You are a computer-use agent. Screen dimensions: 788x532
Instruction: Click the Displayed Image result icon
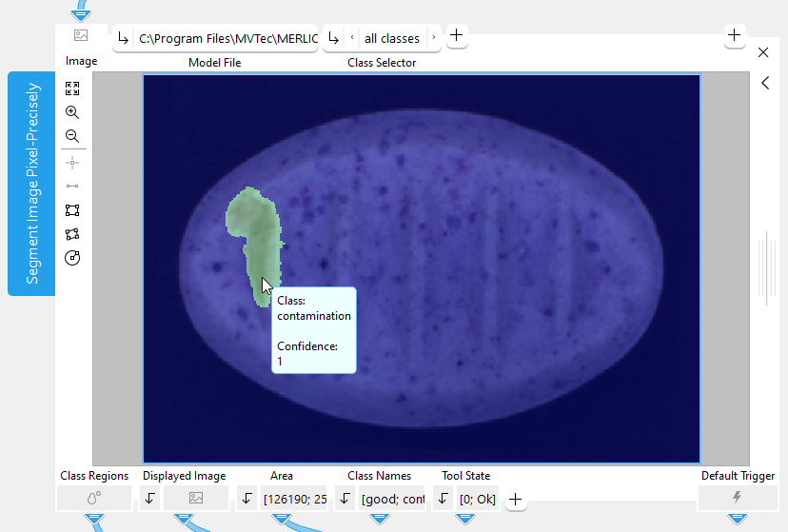[196, 498]
